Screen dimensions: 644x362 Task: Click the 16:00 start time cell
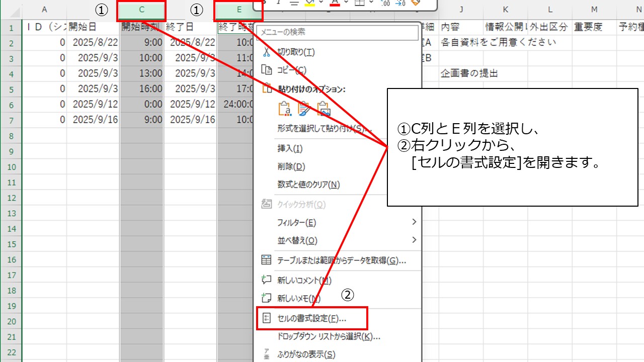click(141, 89)
